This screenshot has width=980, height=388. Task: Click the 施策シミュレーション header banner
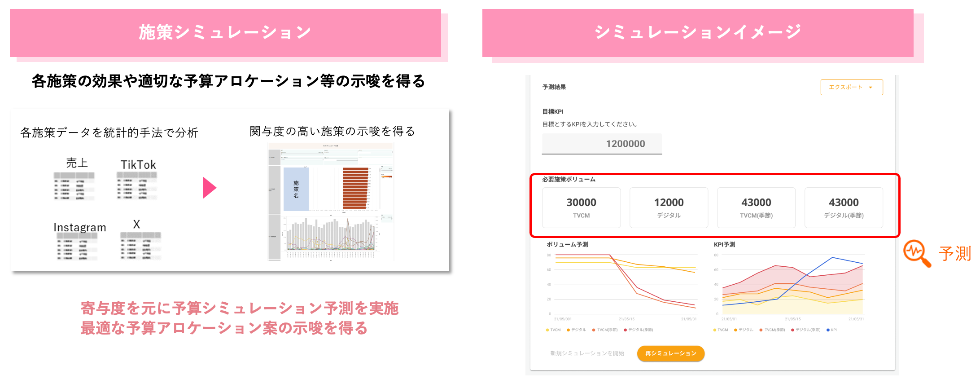tap(225, 33)
